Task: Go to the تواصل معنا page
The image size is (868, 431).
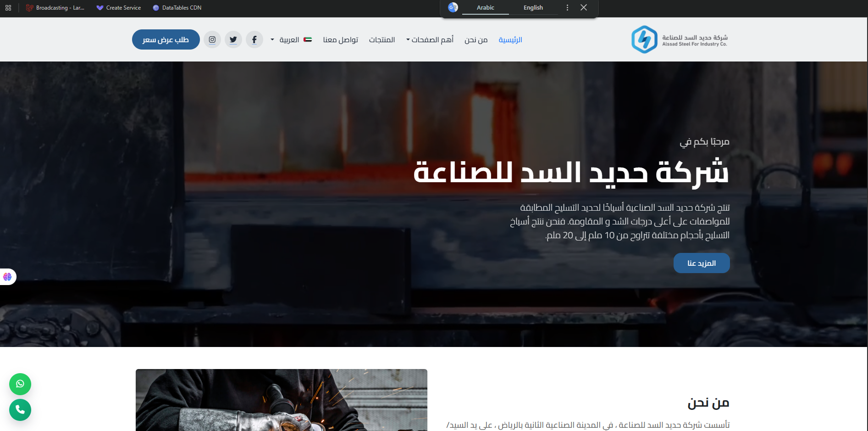Action: [x=340, y=39]
